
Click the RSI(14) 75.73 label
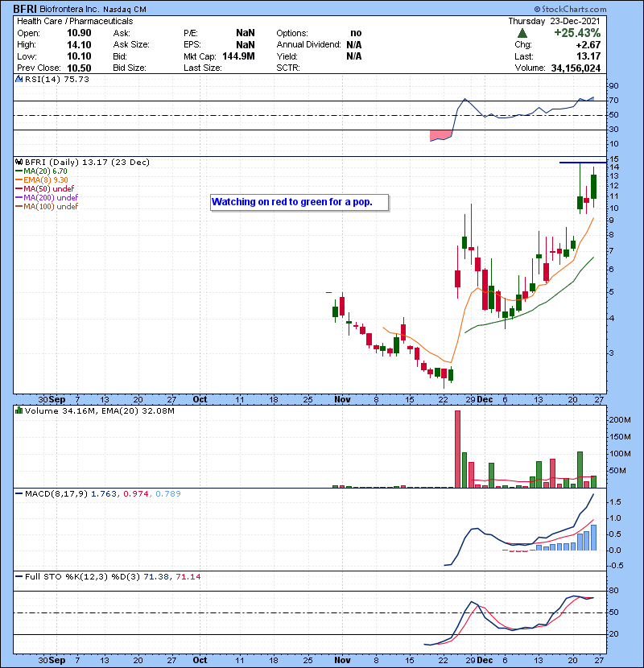tap(56, 79)
